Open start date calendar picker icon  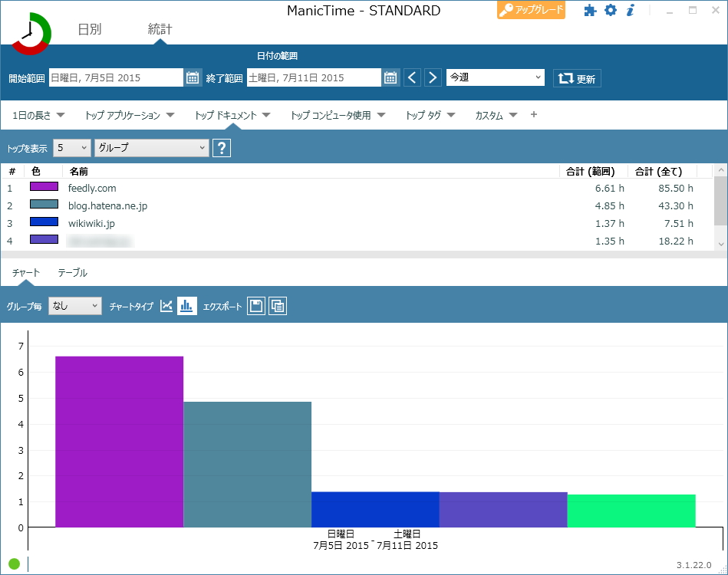193,77
